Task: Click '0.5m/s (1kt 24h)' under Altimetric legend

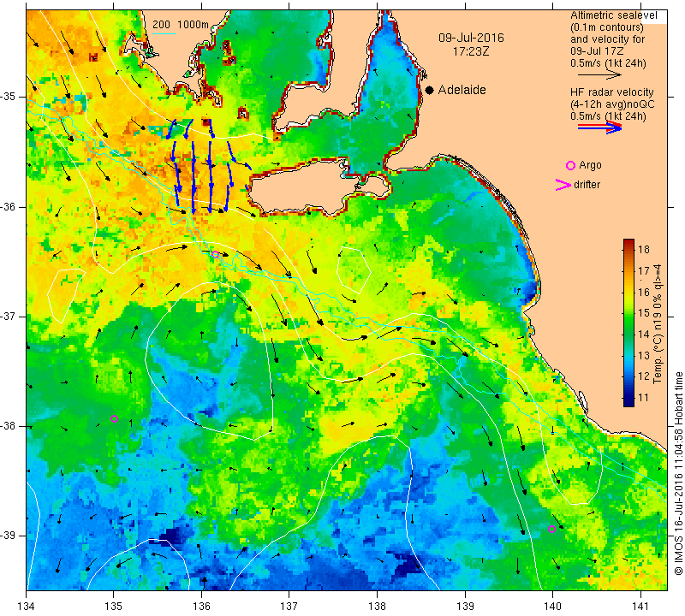Action: pos(608,63)
